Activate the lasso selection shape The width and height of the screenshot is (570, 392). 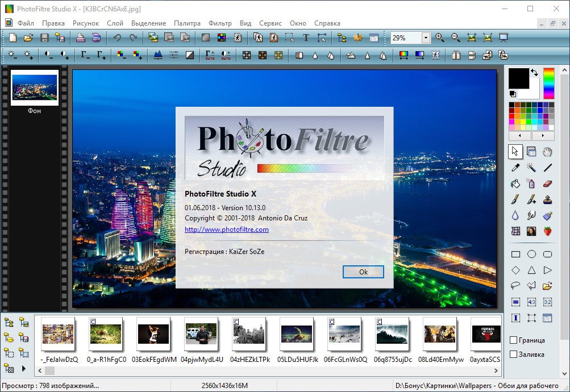click(515, 286)
